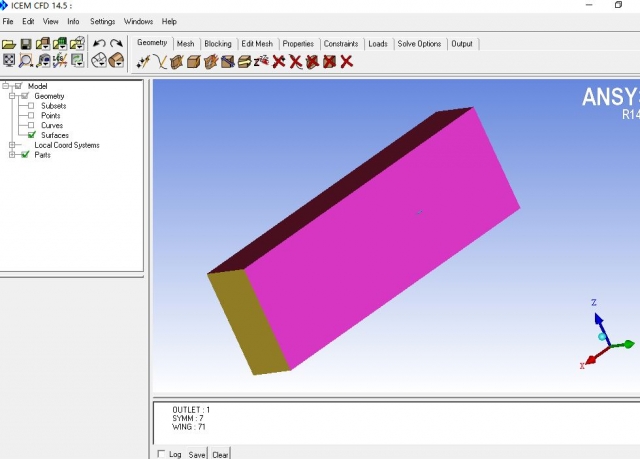
Task: Click the Save Project floppy disk icon
Action: click(x=26, y=44)
